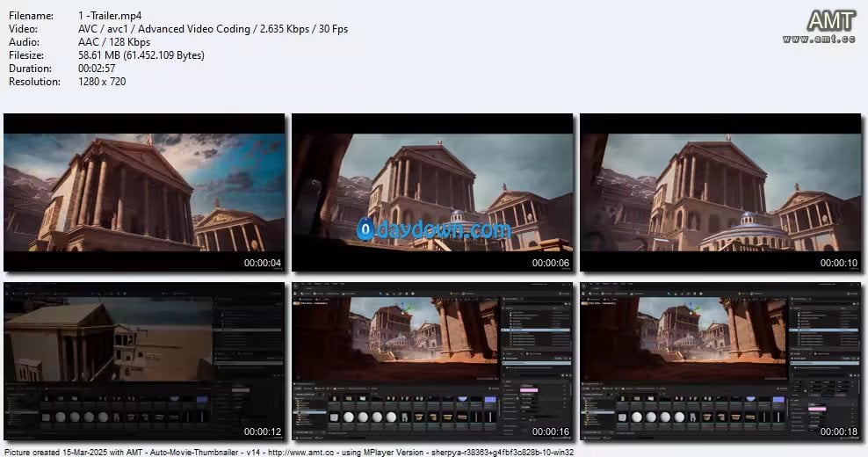The height and width of the screenshot is (457, 868).
Task: Select the filename value 1 -Trailer.mp4
Action: pos(110,16)
